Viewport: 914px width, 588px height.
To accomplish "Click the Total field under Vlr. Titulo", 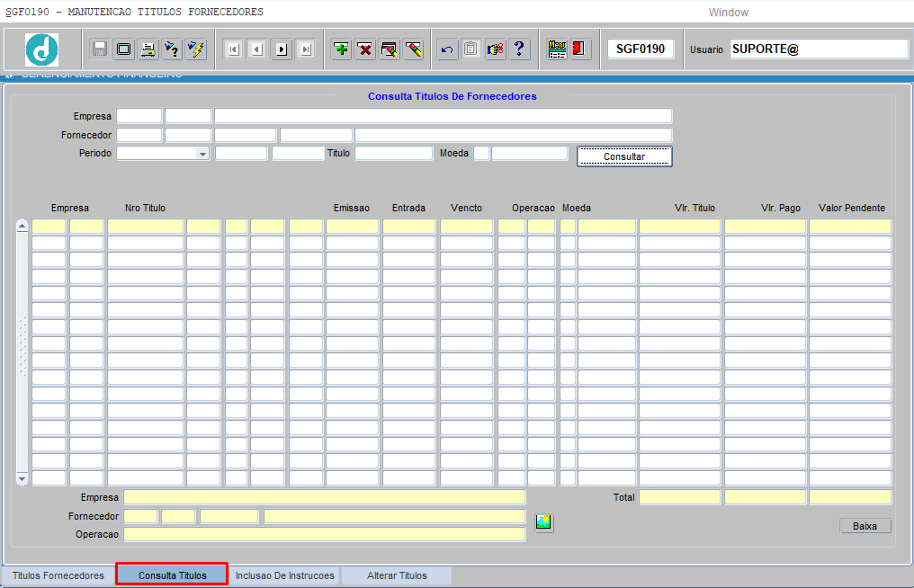I will [x=680, y=497].
